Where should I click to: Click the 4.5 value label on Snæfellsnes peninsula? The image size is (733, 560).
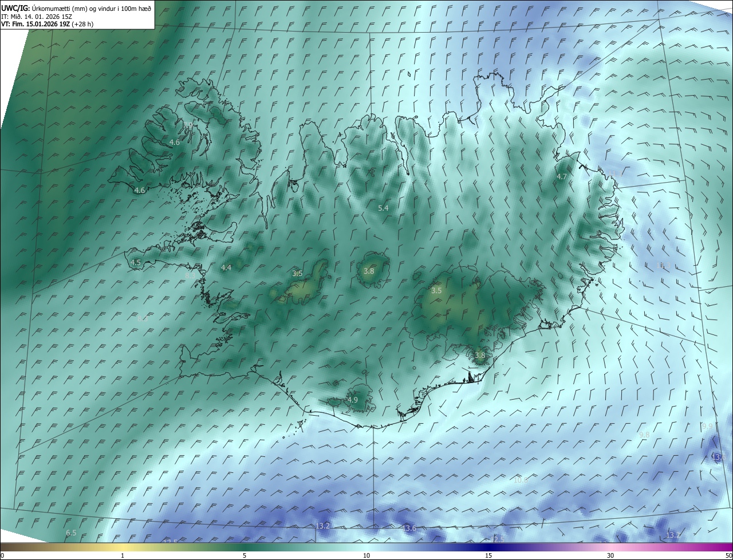coord(136,262)
